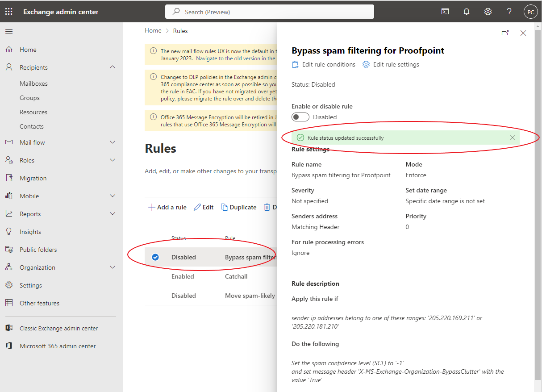Viewport: 542px width, 392px height.
Task: Enable the rule using the Disabled toggle
Action: click(x=300, y=117)
